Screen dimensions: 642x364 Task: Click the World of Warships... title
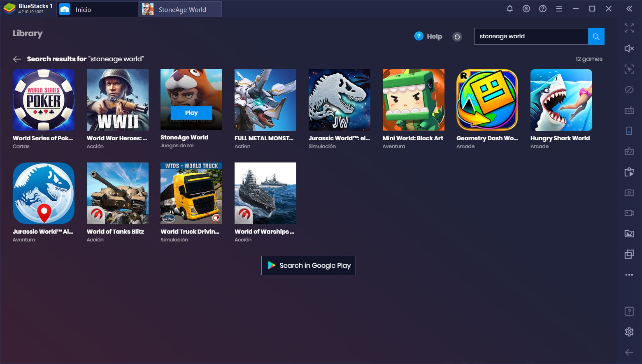[265, 232]
